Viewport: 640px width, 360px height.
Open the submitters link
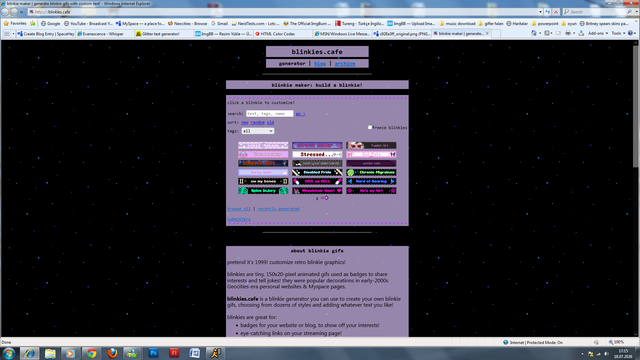click(x=239, y=219)
